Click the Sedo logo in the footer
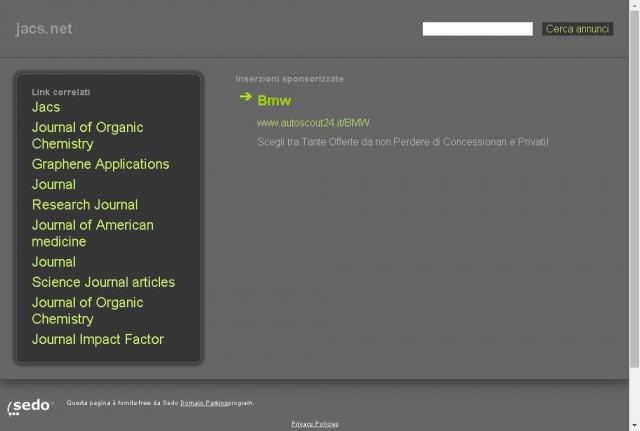 30,407
